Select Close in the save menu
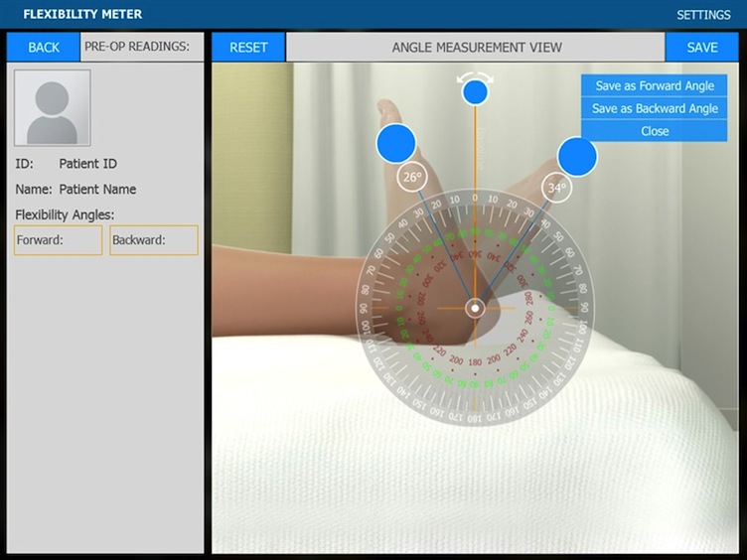 point(654,131)
